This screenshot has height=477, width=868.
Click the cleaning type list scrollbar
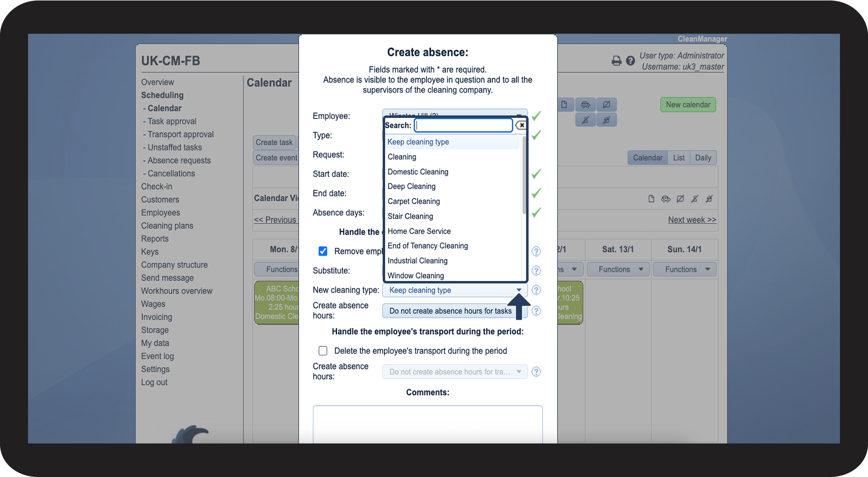click(x=524, y=174)
